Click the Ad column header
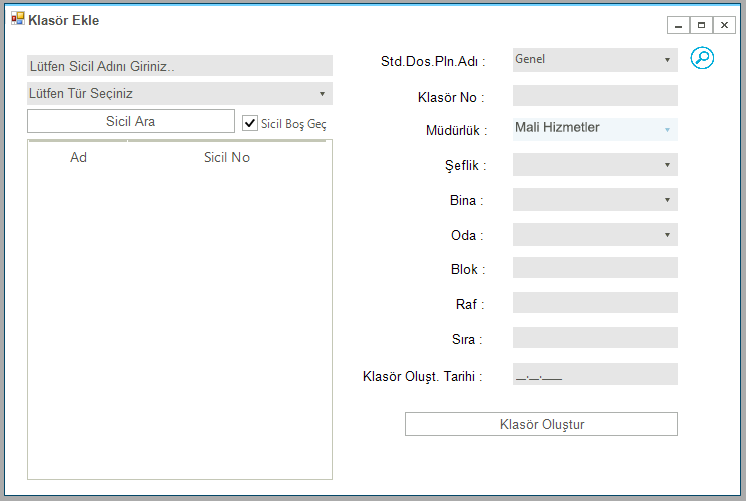 coord(79,157)
